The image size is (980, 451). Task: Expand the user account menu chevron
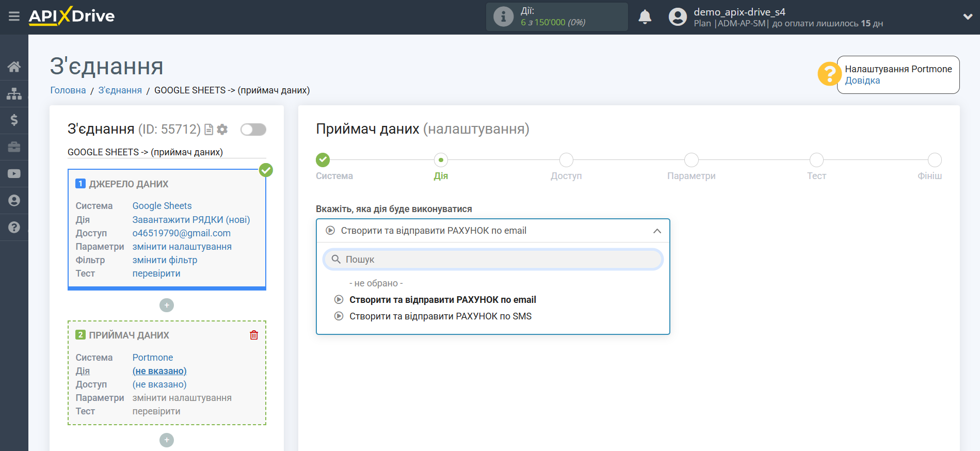coord(967,17)
